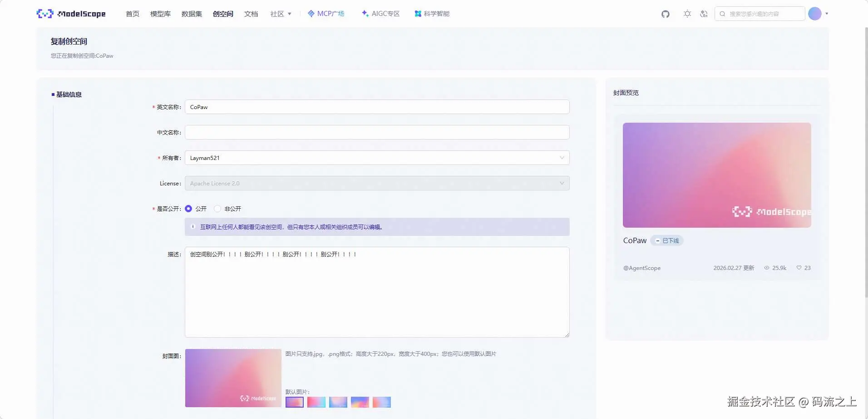Screen dimensions: 868x419
Task: Select the fifth coral-blue default cover image
Action: coord(382,402)
